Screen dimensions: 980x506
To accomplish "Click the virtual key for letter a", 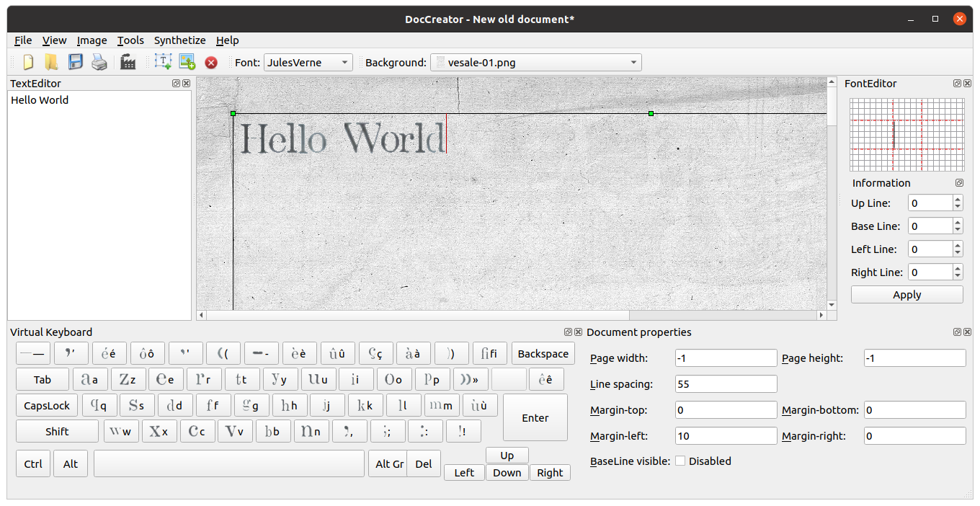I will coord(90,380).
